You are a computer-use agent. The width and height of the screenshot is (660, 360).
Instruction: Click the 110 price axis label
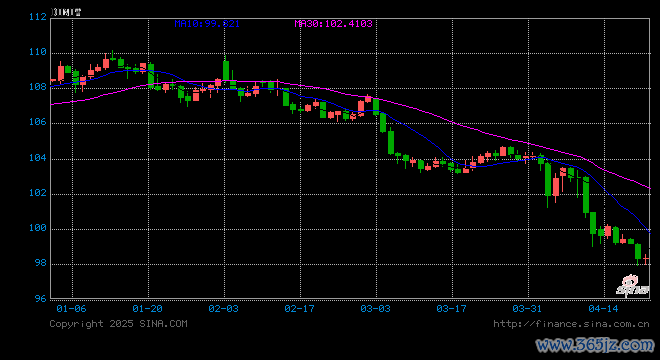point(38,52)
